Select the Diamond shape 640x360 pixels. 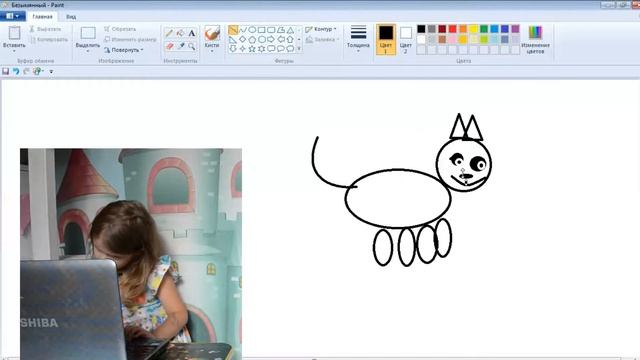[243, 39]
